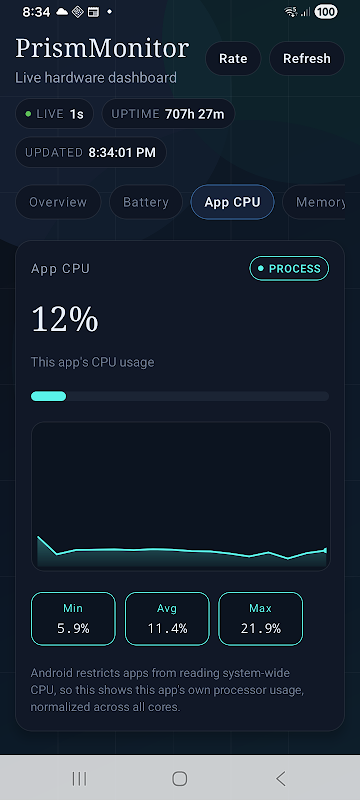Open the Battery tab

(146, 202)
